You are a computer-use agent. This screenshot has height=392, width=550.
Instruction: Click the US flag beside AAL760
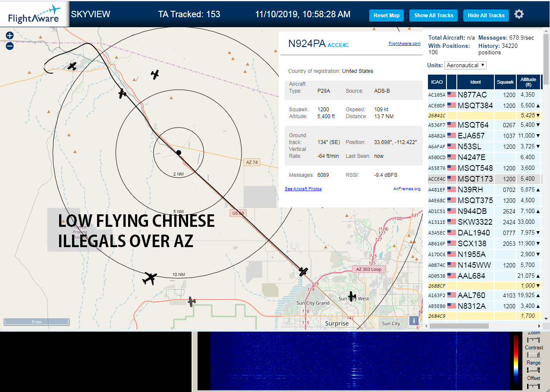(452, 295)
